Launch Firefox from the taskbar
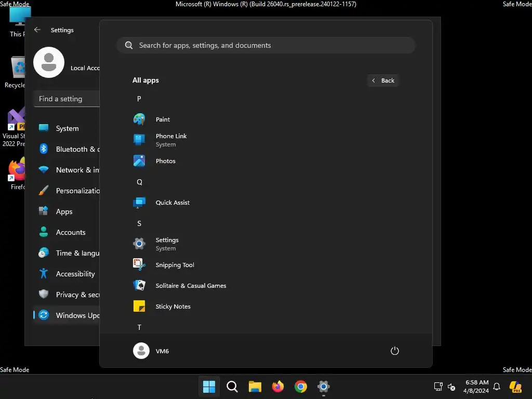 278,387
